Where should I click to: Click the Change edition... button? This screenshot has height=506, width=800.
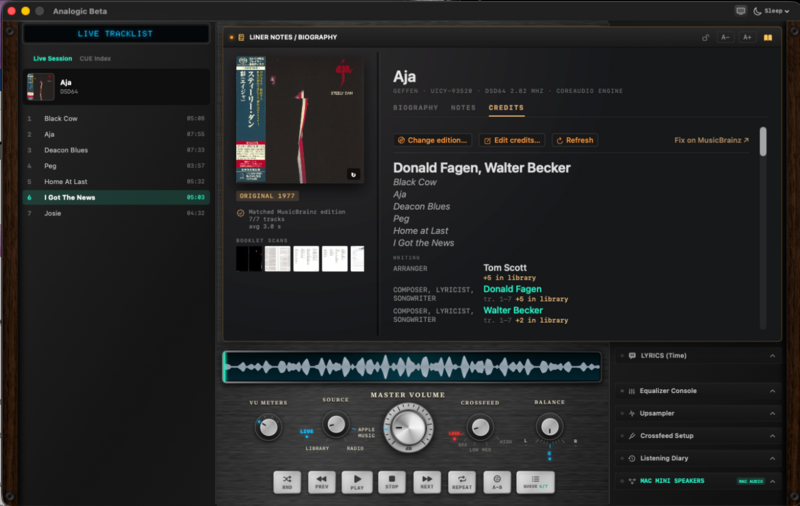[x=432, y=140]
